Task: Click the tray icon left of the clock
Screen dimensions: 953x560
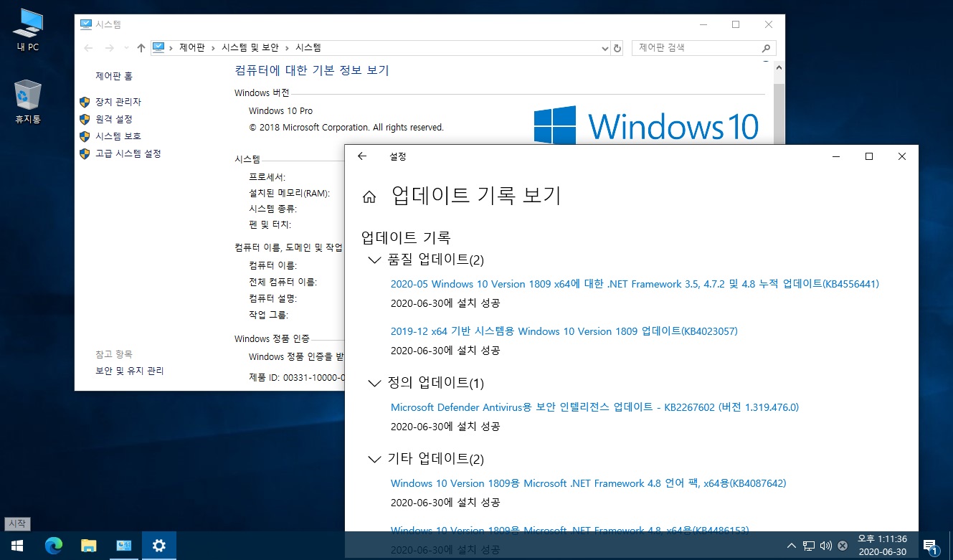Action: [843, 546]
